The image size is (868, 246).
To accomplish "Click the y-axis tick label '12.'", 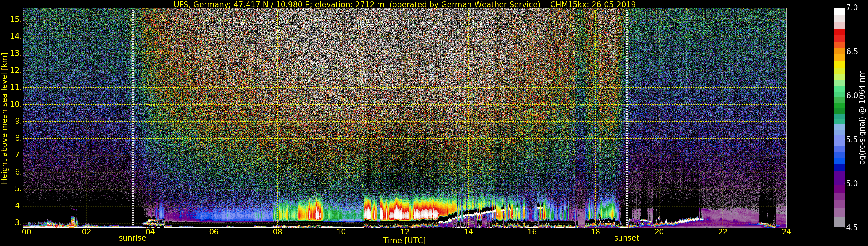I will [16, 70].
